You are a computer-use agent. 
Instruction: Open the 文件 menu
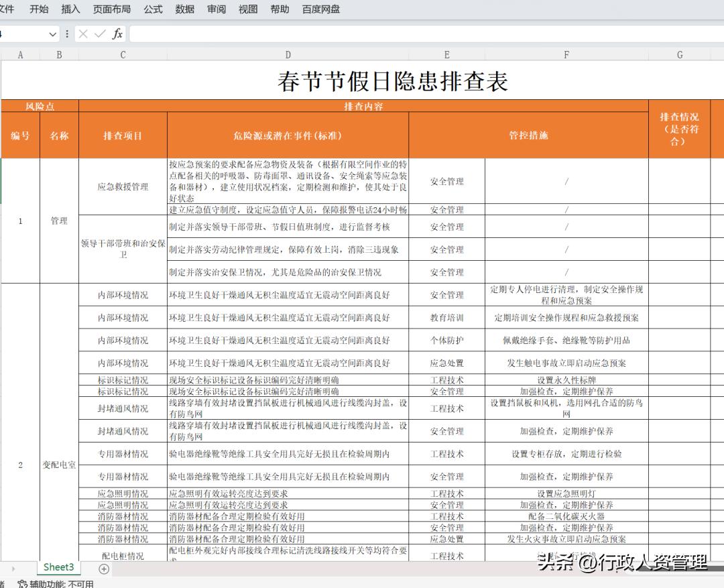(x=7, y=9)
